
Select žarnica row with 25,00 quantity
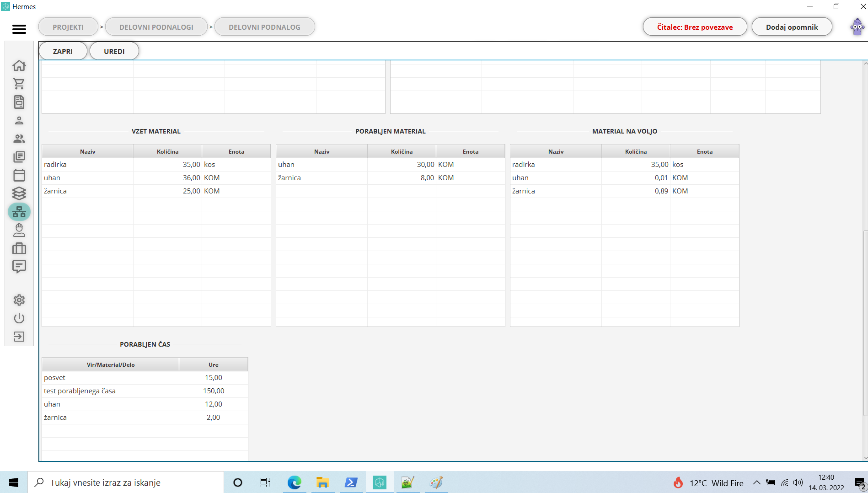point(156,191)
